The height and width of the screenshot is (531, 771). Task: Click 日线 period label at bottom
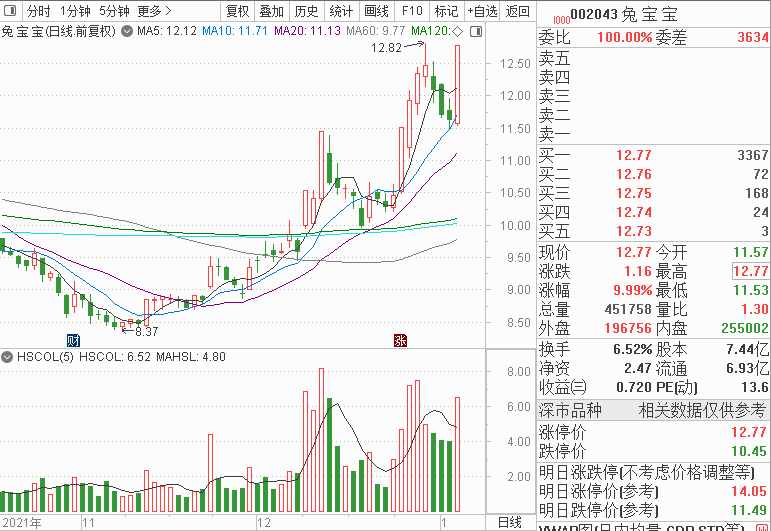click(x=509, y=522)
